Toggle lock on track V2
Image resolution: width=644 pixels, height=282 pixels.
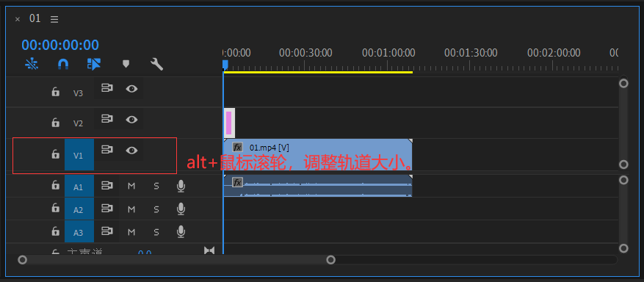pos(55,122)
